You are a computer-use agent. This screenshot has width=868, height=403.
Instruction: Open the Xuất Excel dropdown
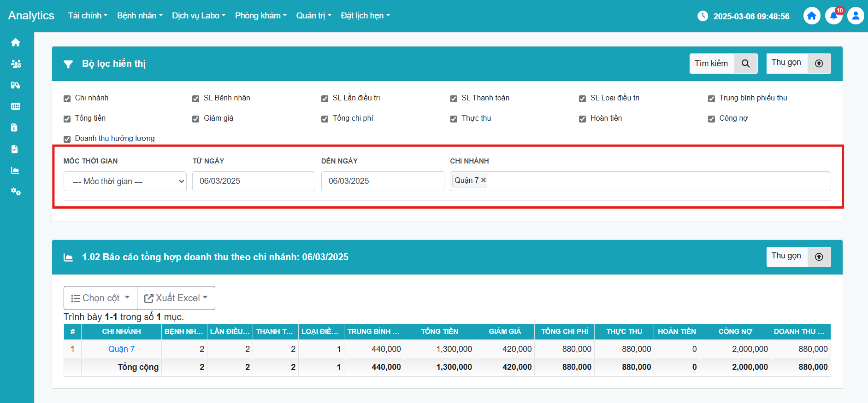[x=176, y=298]
